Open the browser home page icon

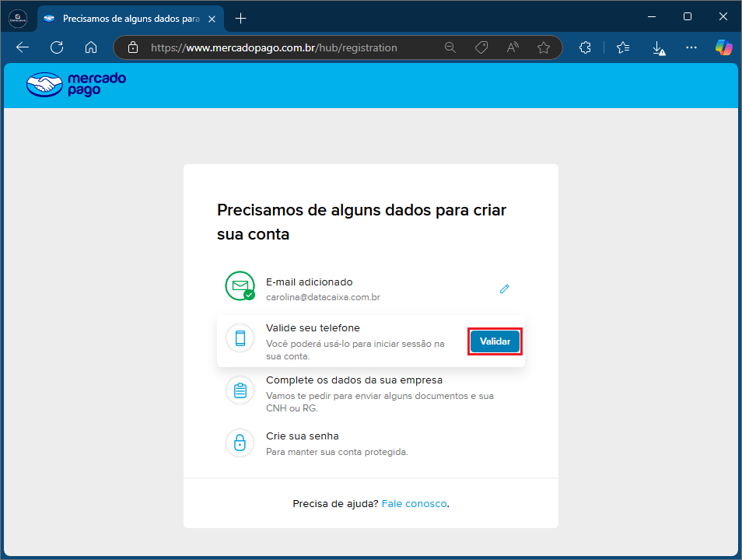pos(91,47)
